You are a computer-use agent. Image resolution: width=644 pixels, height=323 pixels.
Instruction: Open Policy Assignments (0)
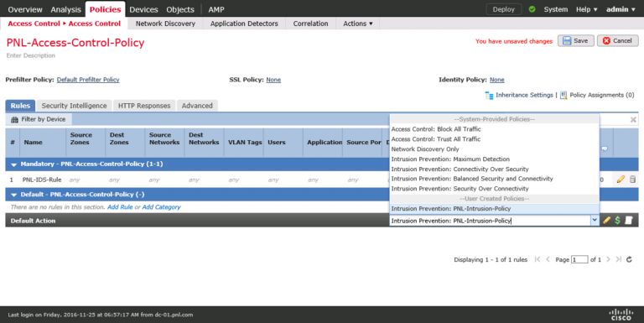point(597,95)
